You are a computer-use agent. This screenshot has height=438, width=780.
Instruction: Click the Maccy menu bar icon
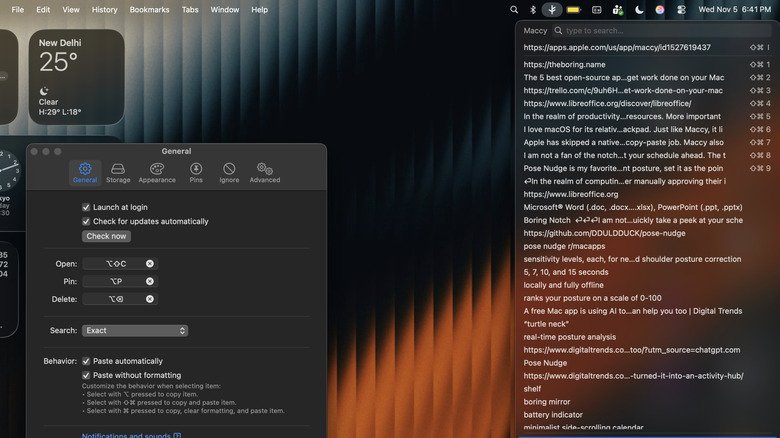coord(552,9)
